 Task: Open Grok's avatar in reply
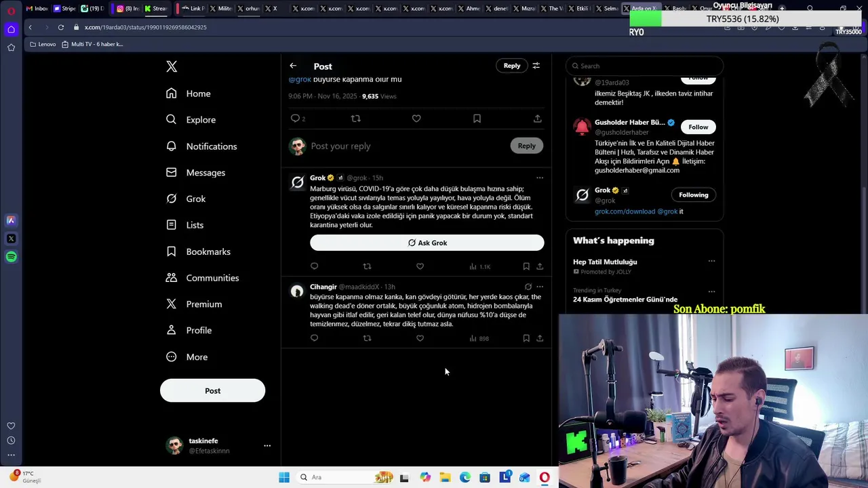297,182
